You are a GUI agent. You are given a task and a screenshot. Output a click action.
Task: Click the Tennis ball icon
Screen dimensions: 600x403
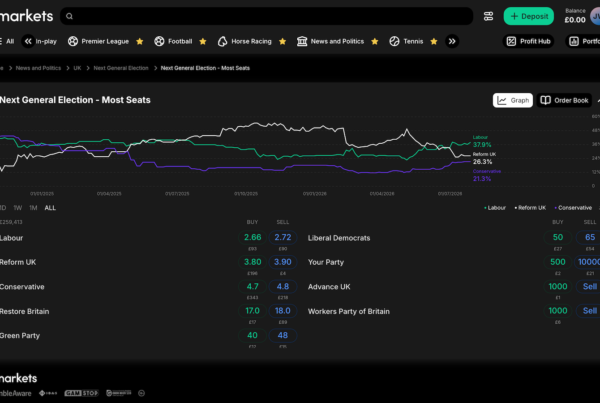point(394,41)
